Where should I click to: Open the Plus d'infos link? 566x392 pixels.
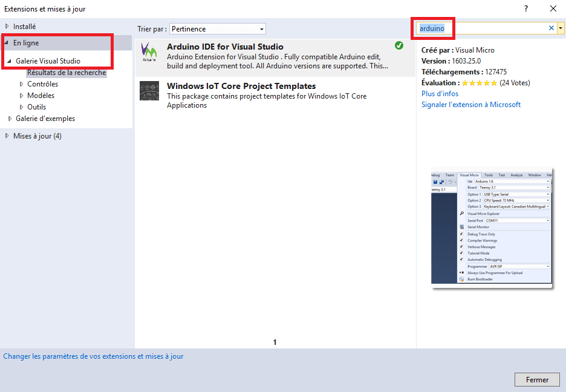pyautogui.click(x=440, y=94)
